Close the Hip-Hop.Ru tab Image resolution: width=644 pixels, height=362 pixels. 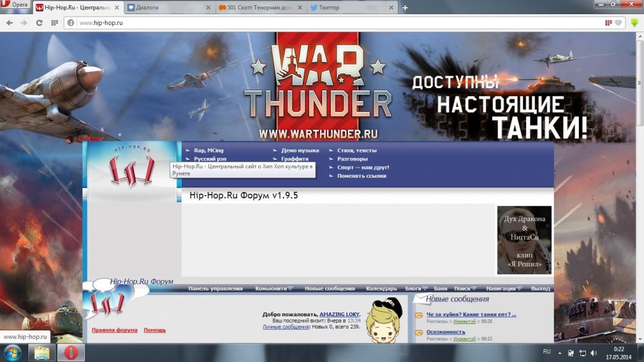click(117, 7)
